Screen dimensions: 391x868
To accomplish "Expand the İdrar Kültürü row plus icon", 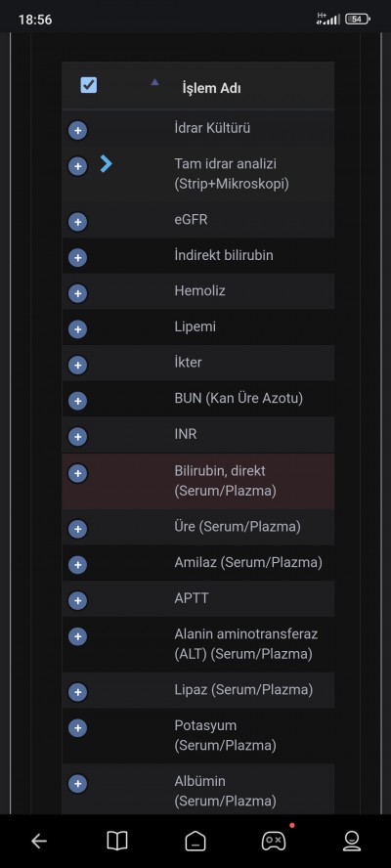I will 77,131.
